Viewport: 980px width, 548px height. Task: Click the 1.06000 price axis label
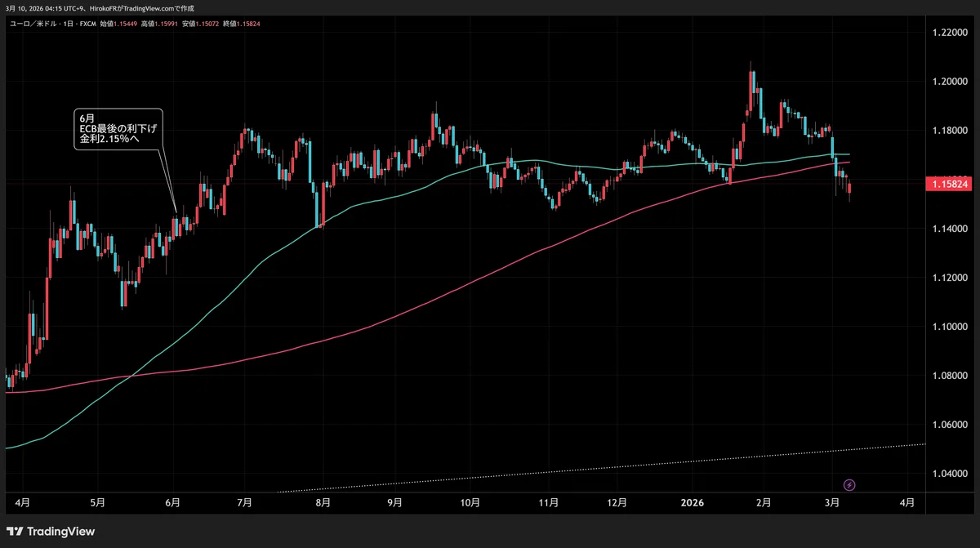click(950, 425)
